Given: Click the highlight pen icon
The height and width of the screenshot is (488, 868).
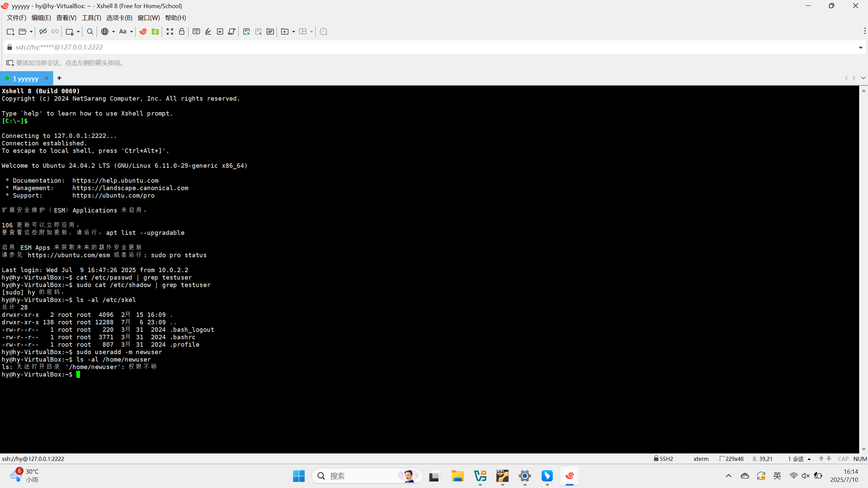Looking at the screenshot, I should tap(208, 32).
